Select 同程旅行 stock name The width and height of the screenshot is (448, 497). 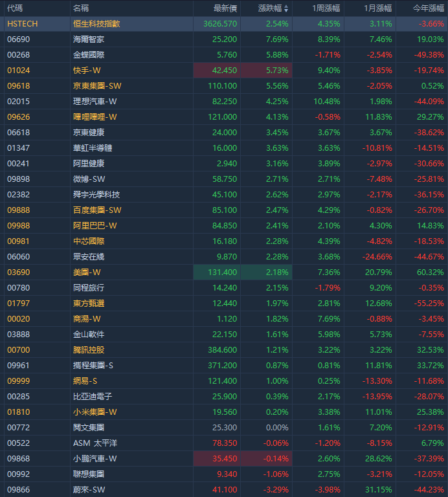click(89, 288)
